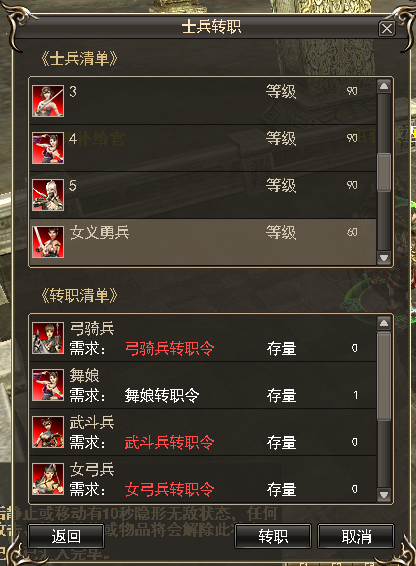Click the soldier list down arrow
This screenshot has width=416, height=566.
pyautogui.click(x=384, y=257)
